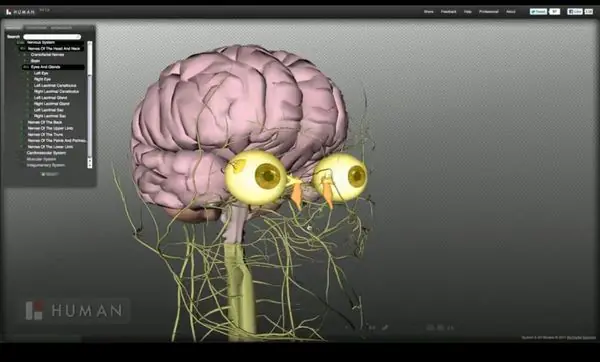Click the right yellow eyeball model
Screen dimensions: 600x362
[x=341, y=178]
